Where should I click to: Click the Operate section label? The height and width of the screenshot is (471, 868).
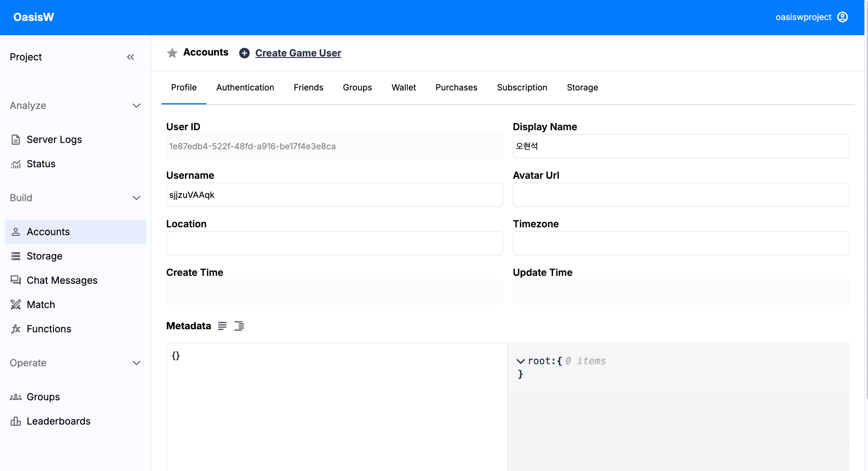pos(28,363)
